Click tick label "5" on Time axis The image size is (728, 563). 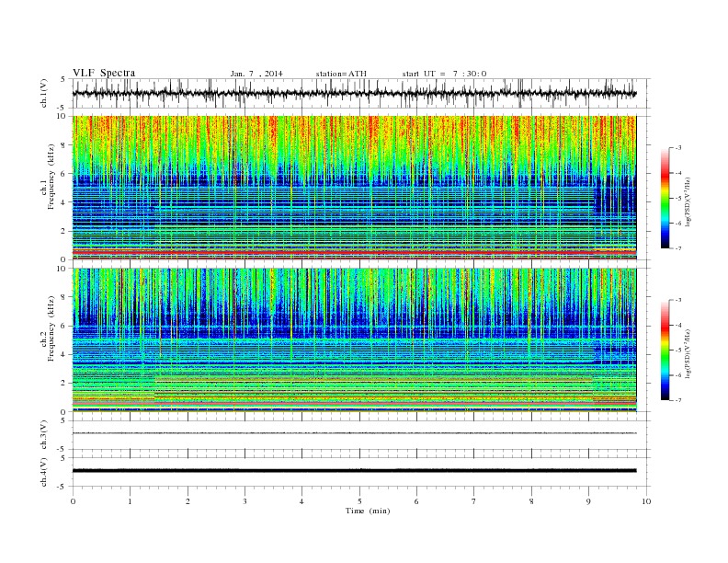pos(359,501)
